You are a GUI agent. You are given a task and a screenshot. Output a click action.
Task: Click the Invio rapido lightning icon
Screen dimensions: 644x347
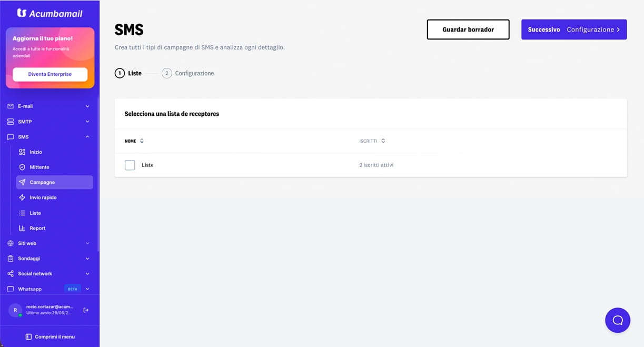[x=22, y=197]
